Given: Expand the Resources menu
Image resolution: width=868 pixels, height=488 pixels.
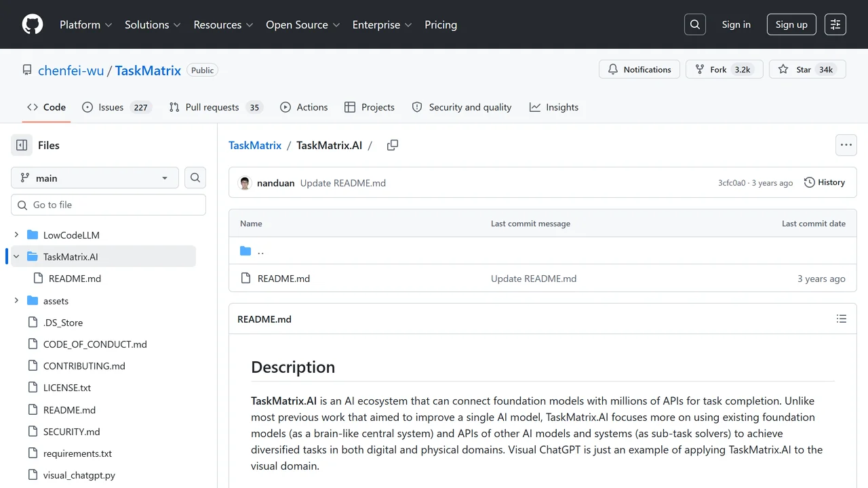Looking at the screenshot, I should tap(223, 24).
